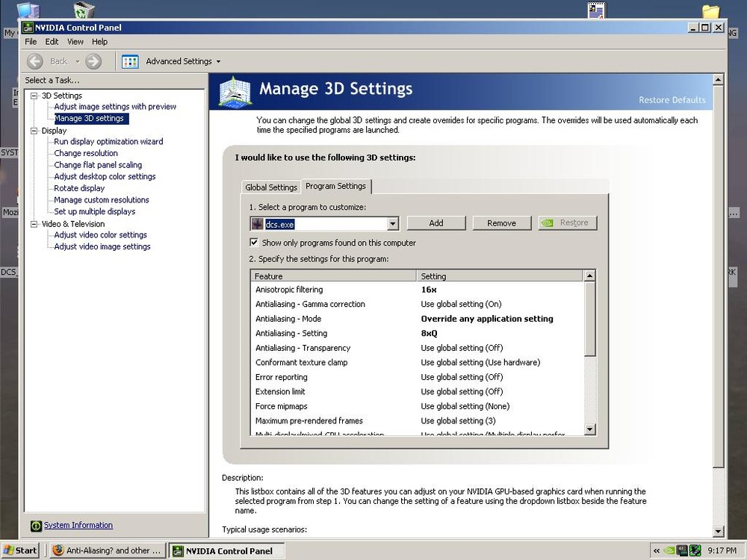The height and width of the screenshot is (560, 747).
Task: Click Maximum pre-rendered frames row
Action: click(x=417, y=421)
